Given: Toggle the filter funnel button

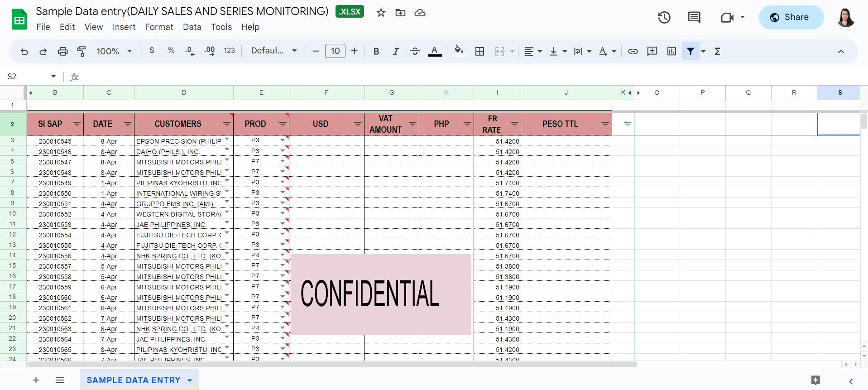Looking at the screenshot, I should 691,52.
